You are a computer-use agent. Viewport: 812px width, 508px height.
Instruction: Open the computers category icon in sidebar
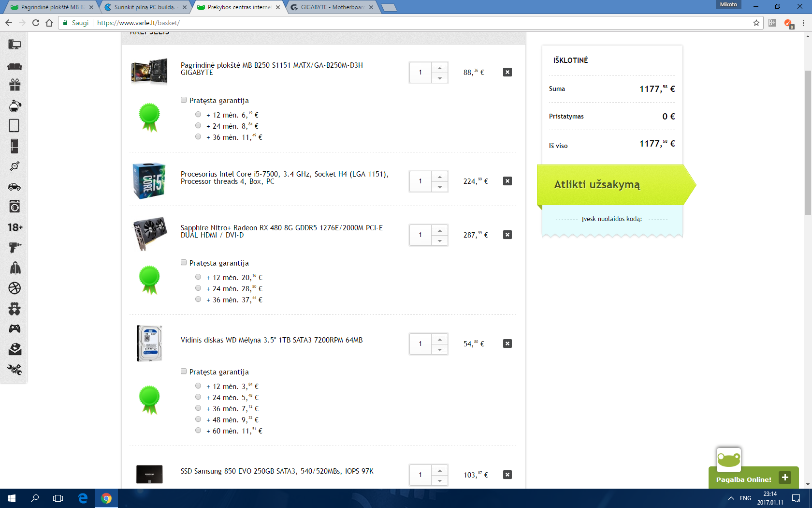coord(14,45)
